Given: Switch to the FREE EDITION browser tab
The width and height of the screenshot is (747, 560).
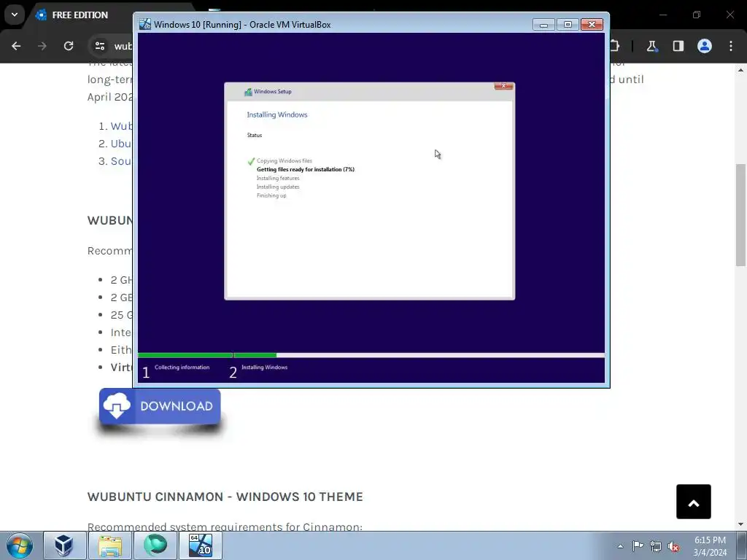Looking at the screenshot, I should coord(80,15).
